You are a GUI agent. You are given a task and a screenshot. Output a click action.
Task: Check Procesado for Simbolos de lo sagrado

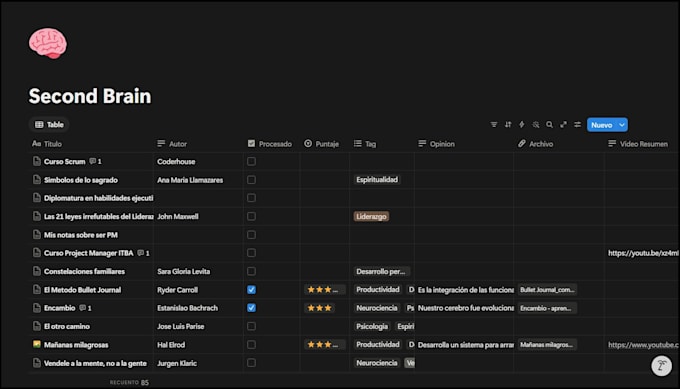point(251,180)
